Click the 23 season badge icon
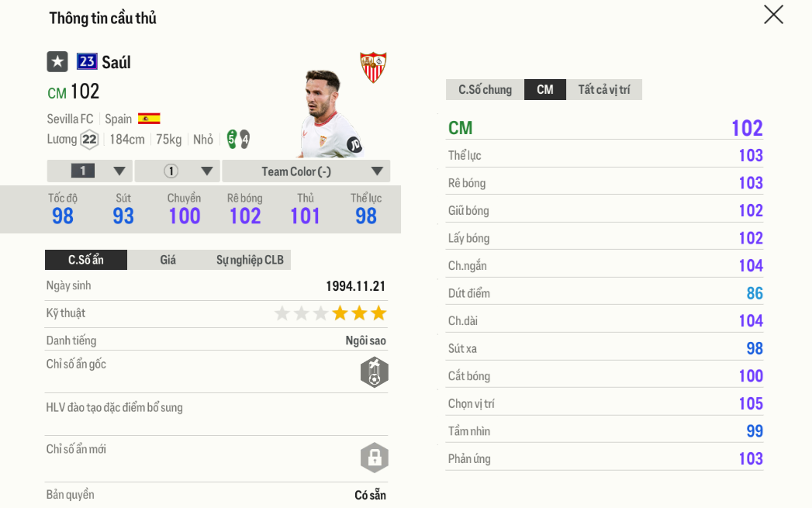Image resolution: width=812 pixels, height=508 pixels. [87, 62]
